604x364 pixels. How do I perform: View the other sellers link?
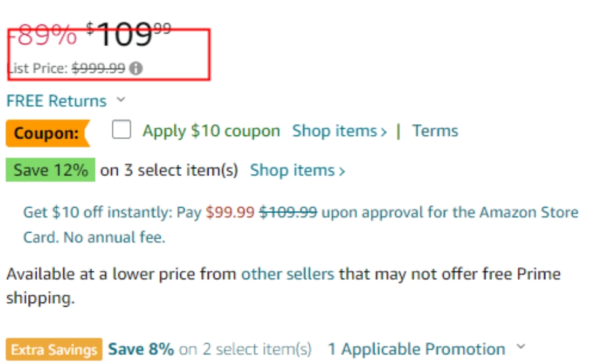coord(288,274)
